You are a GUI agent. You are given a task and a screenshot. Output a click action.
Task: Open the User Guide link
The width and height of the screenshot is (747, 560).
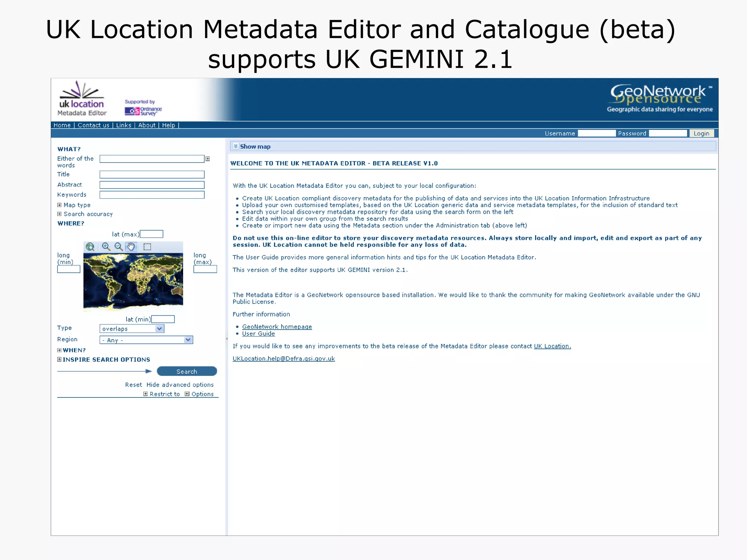coord(258,334)
